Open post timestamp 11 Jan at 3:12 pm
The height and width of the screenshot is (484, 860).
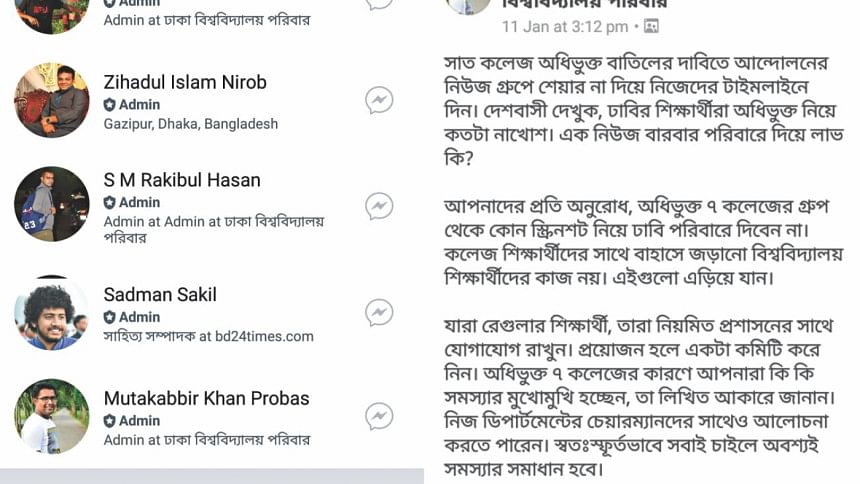pos(565,26)
